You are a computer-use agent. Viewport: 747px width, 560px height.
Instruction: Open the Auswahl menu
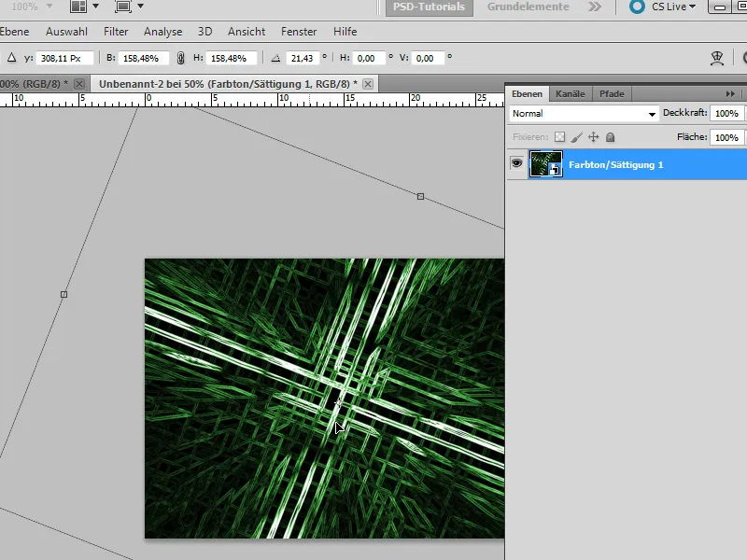66,32
